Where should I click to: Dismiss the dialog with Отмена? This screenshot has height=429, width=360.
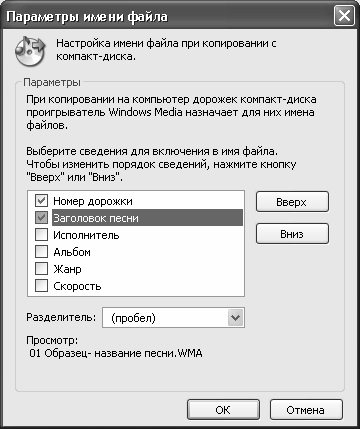(306, 410)
